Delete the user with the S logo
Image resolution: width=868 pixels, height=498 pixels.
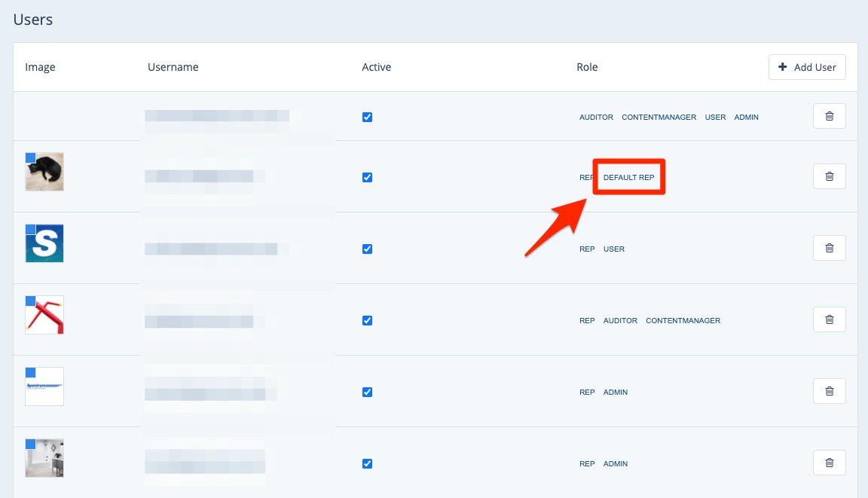829,248
